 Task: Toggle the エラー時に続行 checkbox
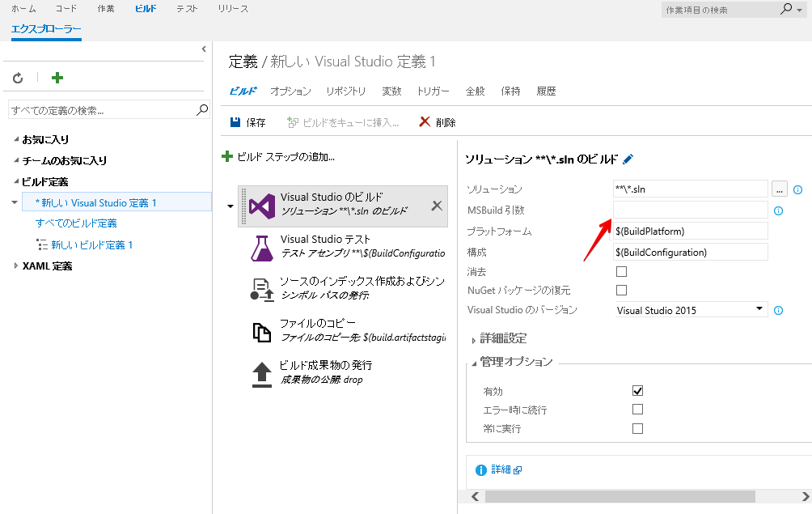coord(637,410)
